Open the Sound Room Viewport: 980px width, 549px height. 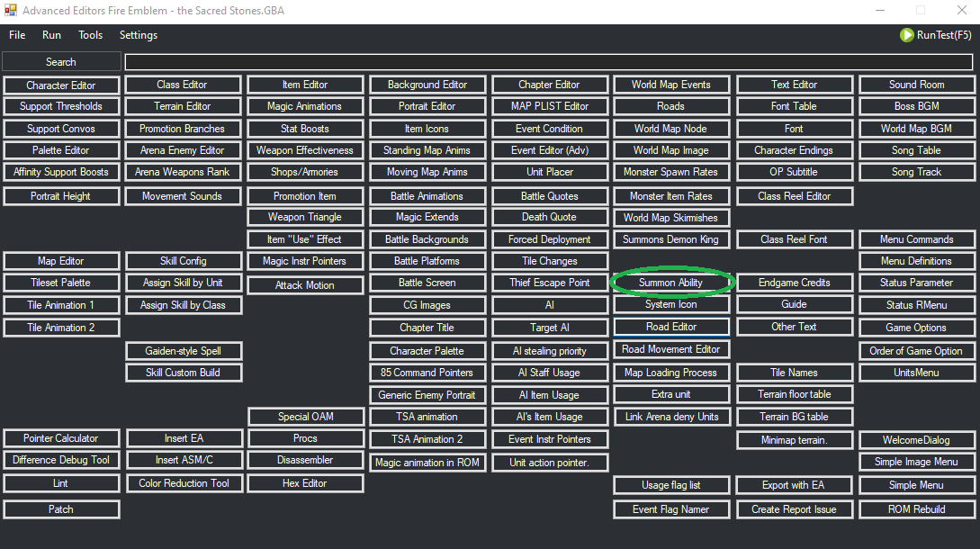click(x=916, y=85)
